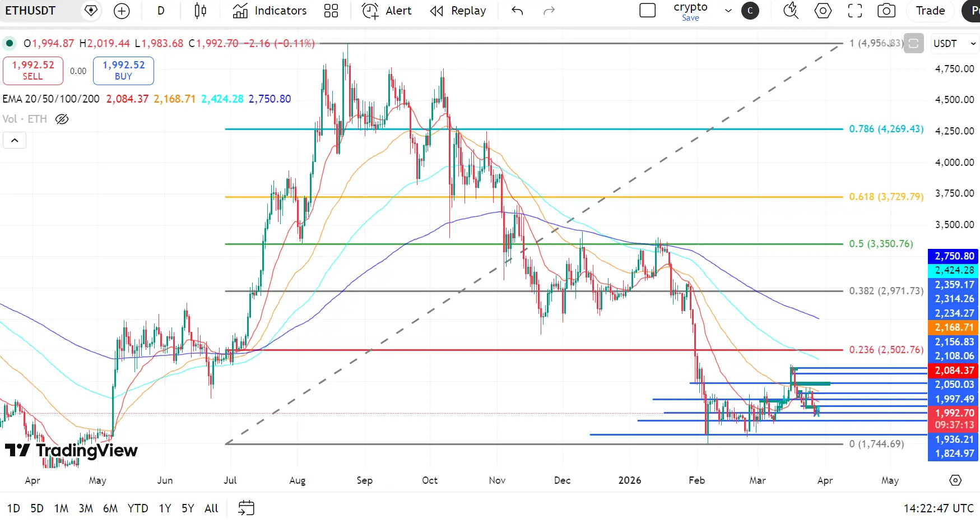Click the 1,992.52 SELL button
The image size is (980, 523).
(33, 71)
